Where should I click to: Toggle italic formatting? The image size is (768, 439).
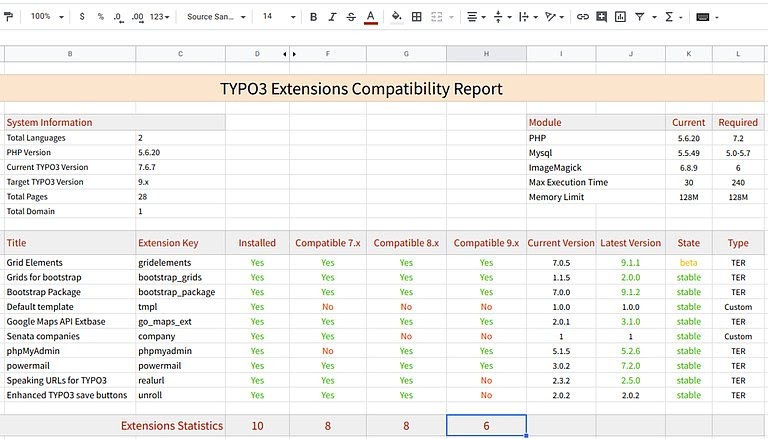(332, 17)
